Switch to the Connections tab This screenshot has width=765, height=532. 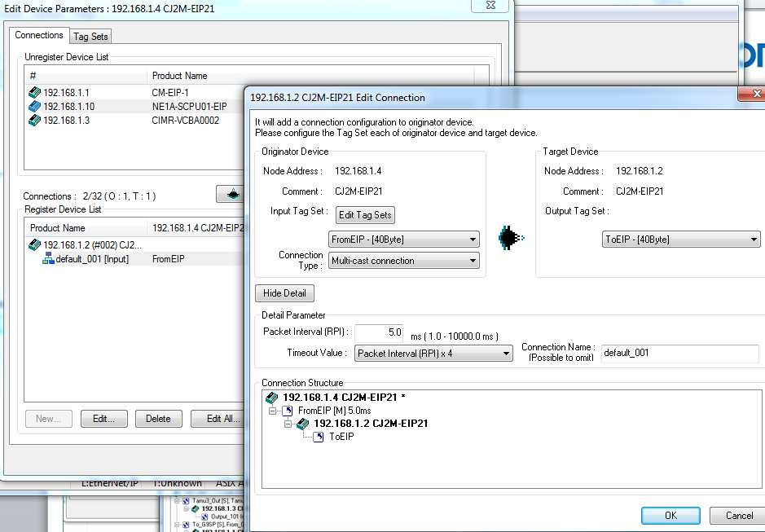(x=39, y=35)
